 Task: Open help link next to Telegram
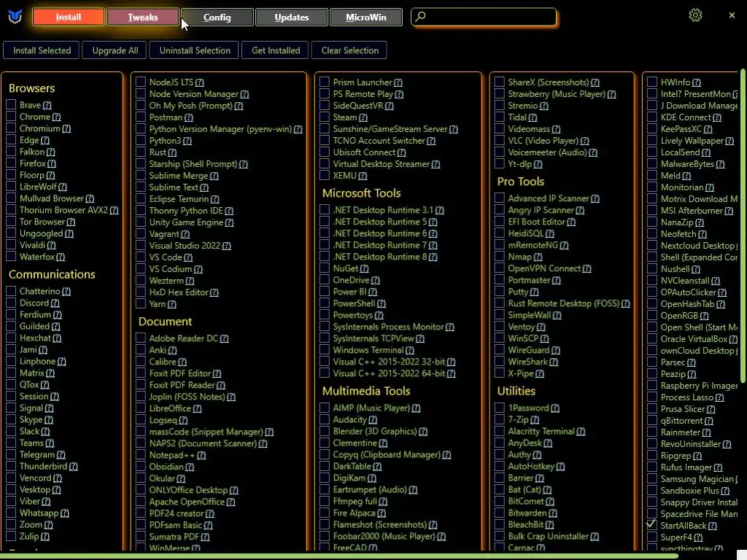click(x=61, y=455)
